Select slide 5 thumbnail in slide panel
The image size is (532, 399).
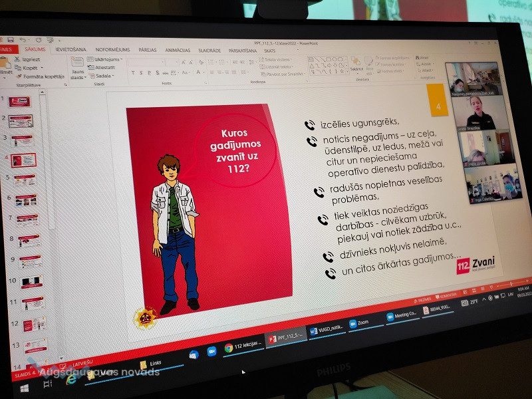point(24,180)
